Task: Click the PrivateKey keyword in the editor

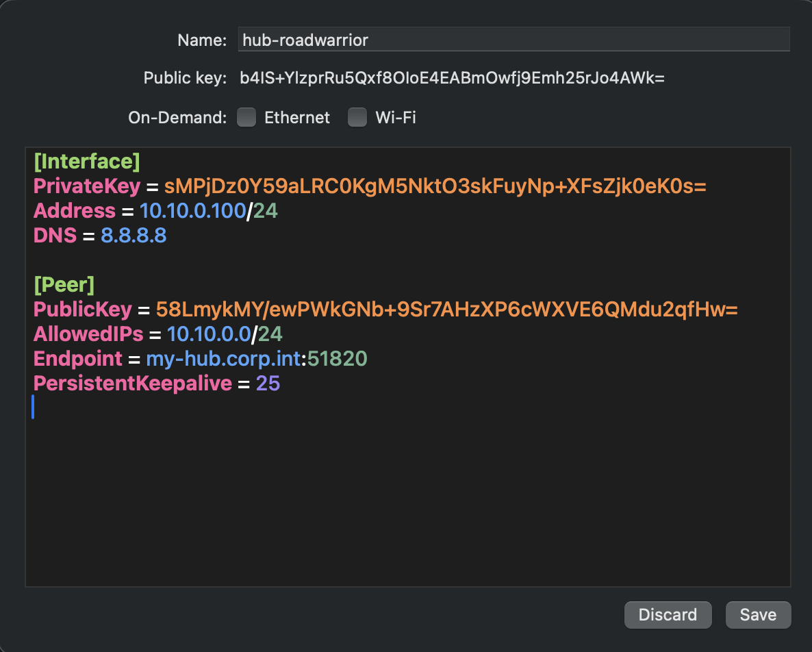Action: point(87,186)
